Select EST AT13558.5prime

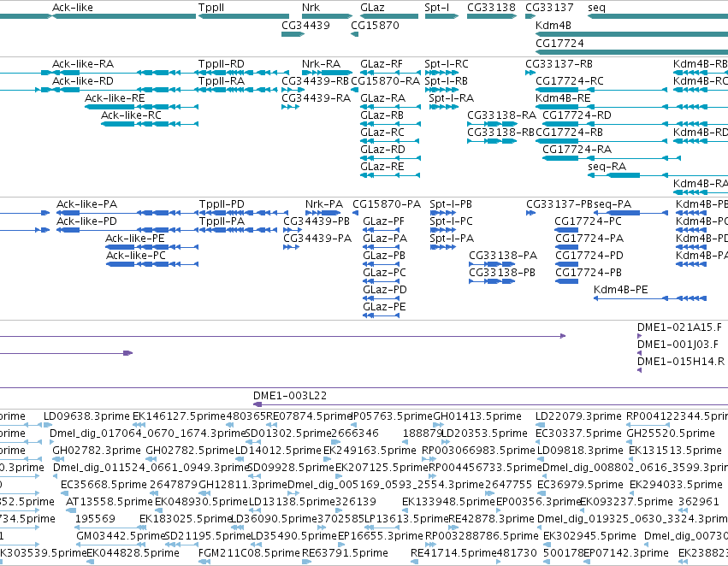click(109, 502)
